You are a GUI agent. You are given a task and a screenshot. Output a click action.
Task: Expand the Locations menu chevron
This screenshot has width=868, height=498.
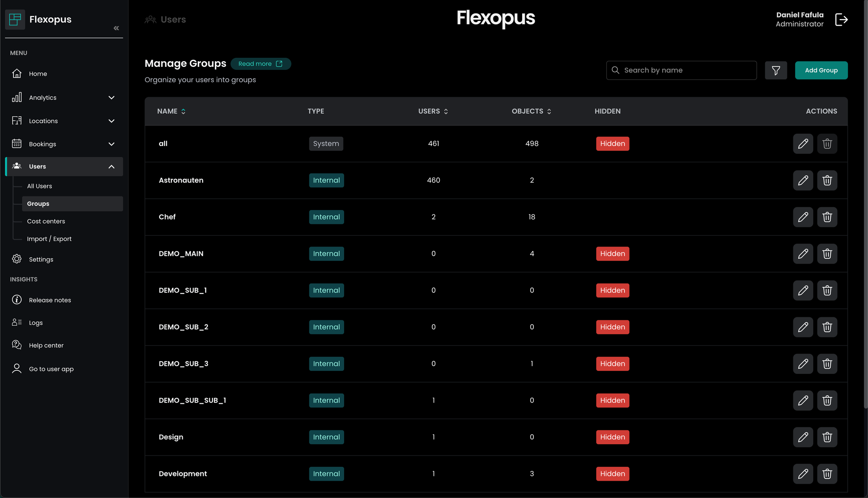point(112,121)
